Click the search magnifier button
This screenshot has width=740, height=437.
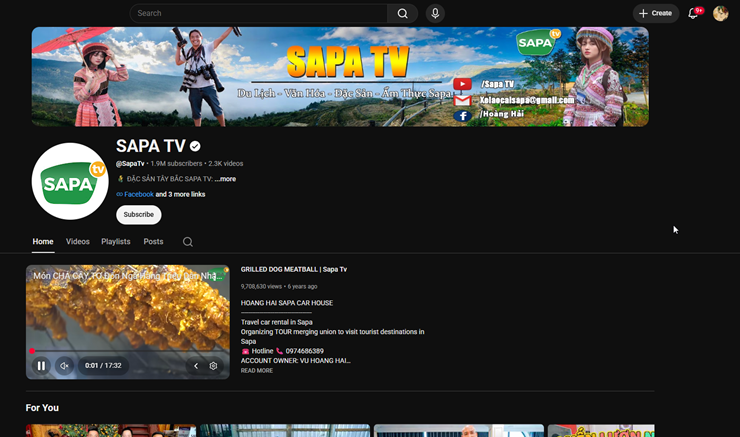(x=402, y=13)
